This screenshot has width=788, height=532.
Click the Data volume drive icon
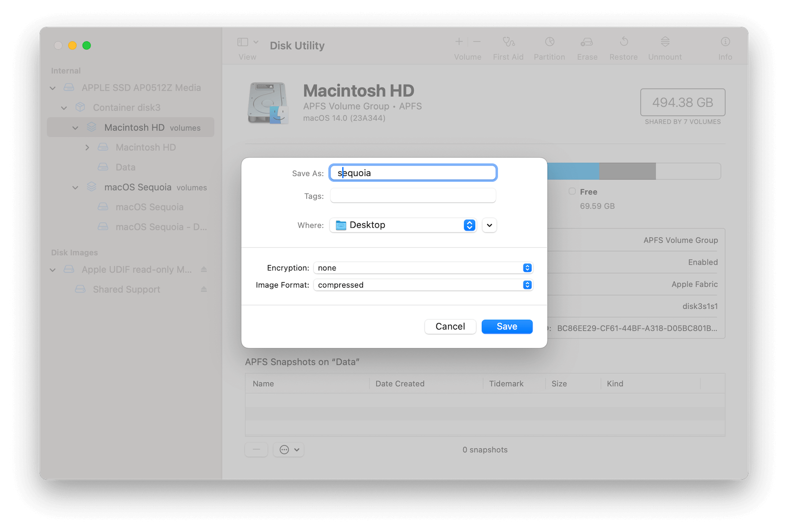pos(103,167)
